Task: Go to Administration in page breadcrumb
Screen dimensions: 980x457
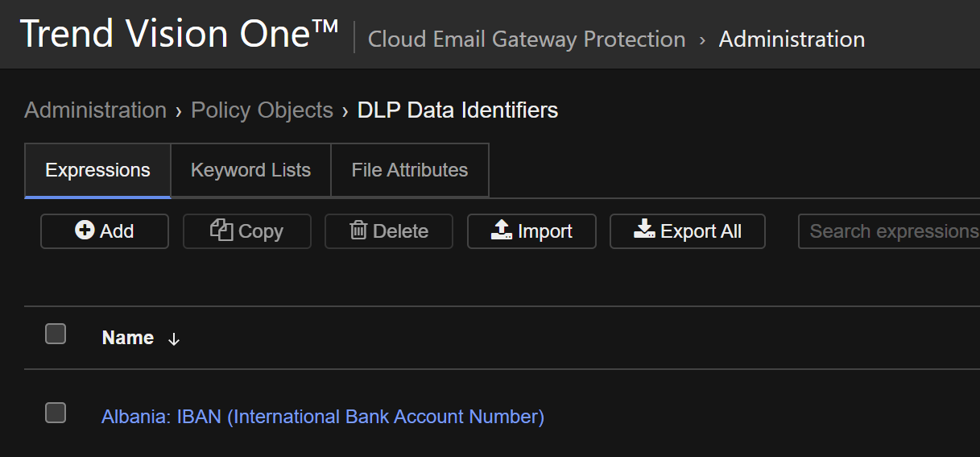Action: click(95, 110)
